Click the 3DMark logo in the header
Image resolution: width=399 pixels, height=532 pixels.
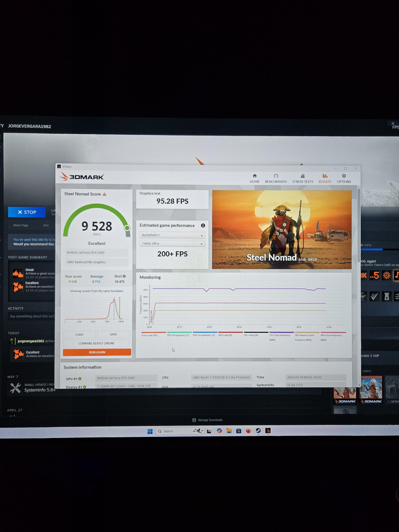pyautogui.click(x=82, y=176)
